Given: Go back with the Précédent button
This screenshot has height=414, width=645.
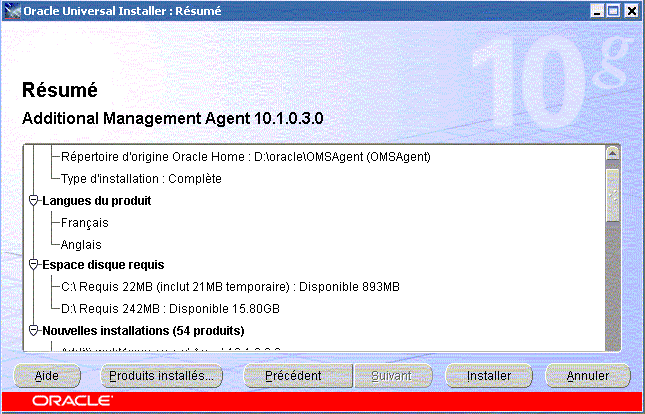Looking at the screenshot, I should click(x=293, y=376).
